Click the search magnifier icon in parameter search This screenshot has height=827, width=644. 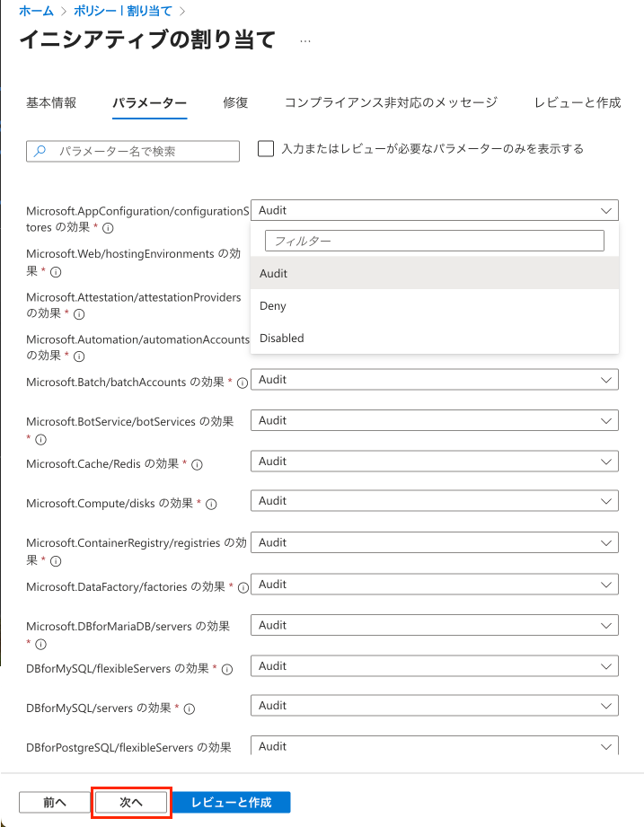click(40, 152)
